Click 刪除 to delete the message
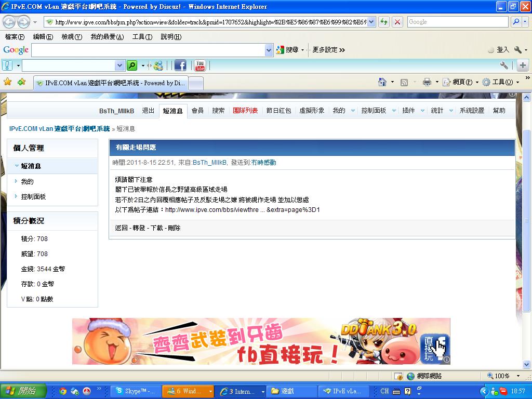This screenshot has width=532, height=399. (175, 228)
